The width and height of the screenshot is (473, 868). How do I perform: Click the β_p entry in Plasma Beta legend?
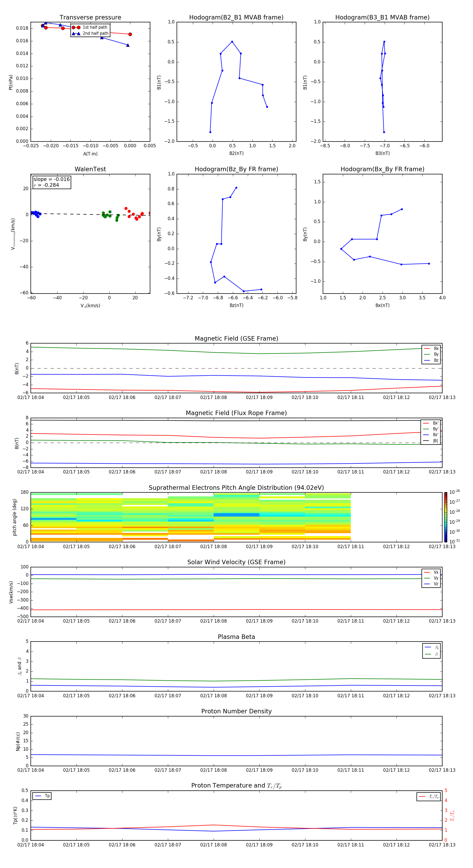tap(431, 647)
